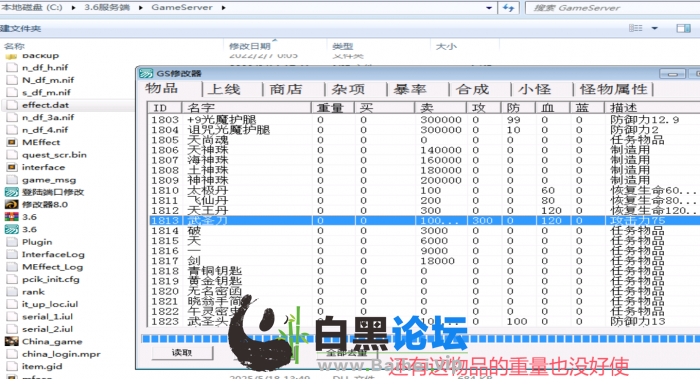Image resolution: width=700 pixels, height=379 pixels.
Task: Click the item.gid file icon
Action: coord(12,367)
